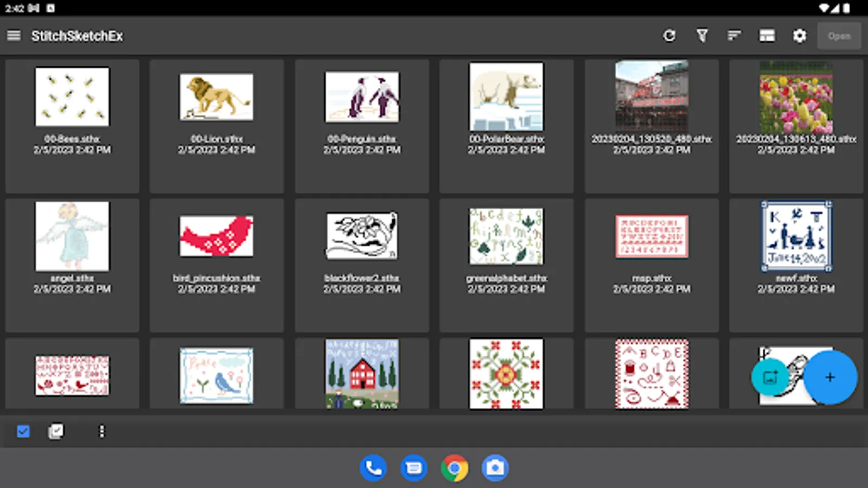Click the file name 00-Lion.sthx
The width and height of the screenshot is (868, 488).
pos(216,139)
